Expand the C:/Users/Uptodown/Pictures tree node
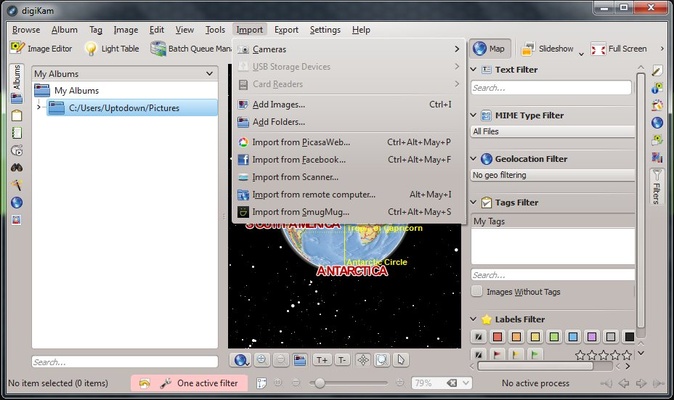This screenshot has height=400, width=674. click(39, 107)
